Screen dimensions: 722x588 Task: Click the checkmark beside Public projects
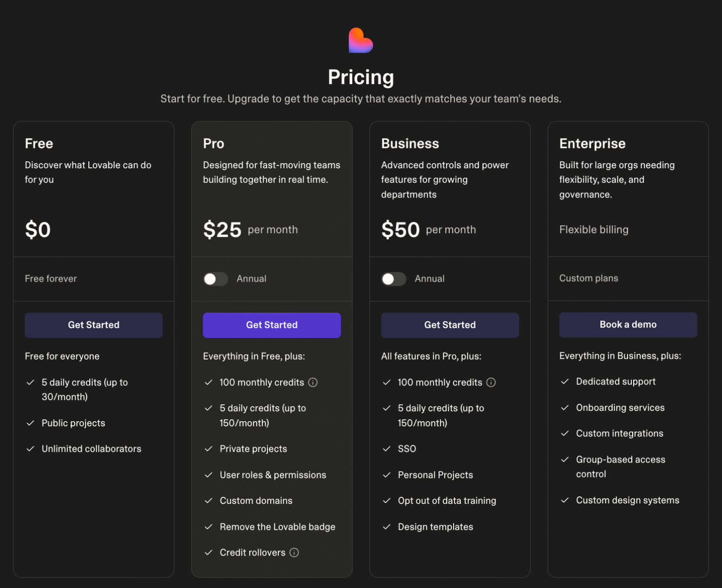click(31, 423)
